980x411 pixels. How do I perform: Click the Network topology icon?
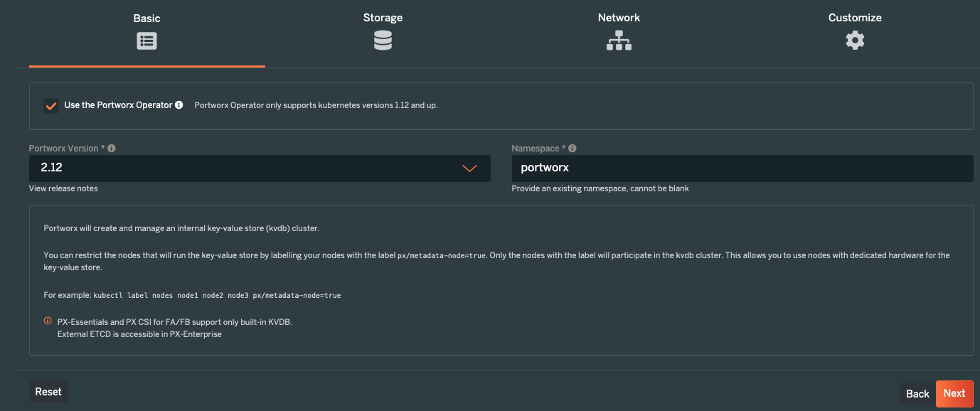(619, 41)
